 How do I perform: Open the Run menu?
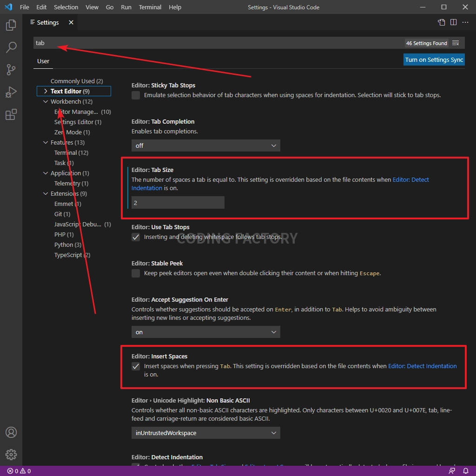click(126, 7)
